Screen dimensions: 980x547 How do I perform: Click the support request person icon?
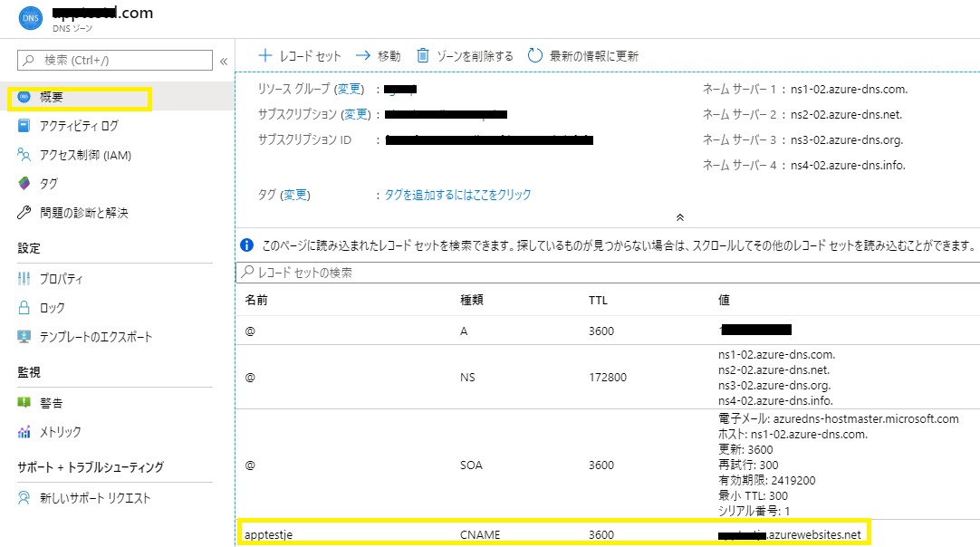coord(24,497)
